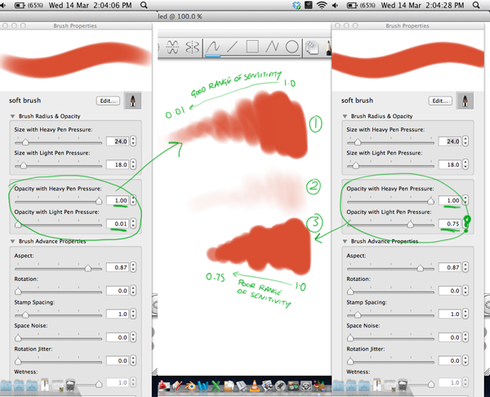
Task: Select the straight line tool
Action: pos(232,47)
